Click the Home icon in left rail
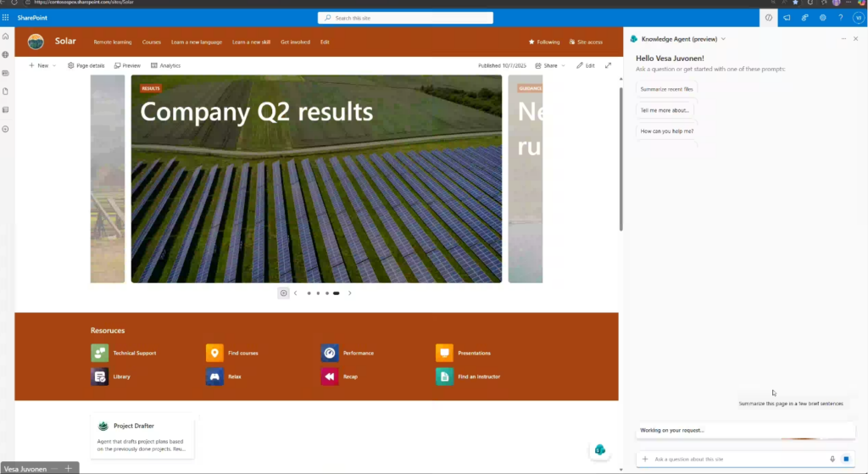 pyautogui.click(x=6, y=36)
